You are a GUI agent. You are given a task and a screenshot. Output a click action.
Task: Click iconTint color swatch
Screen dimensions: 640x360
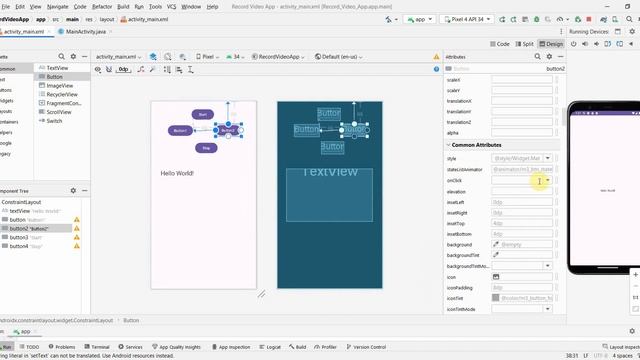pos(496,298)
